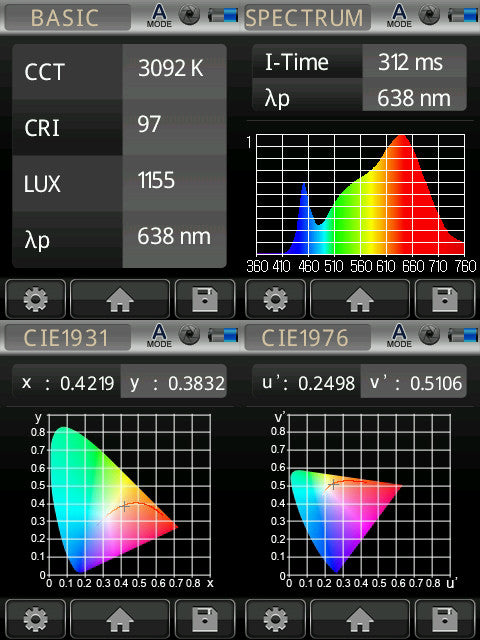The image size is (480, 640).
Task: Tap home icon in SPECTRUM panel
Action: point(360,299)
